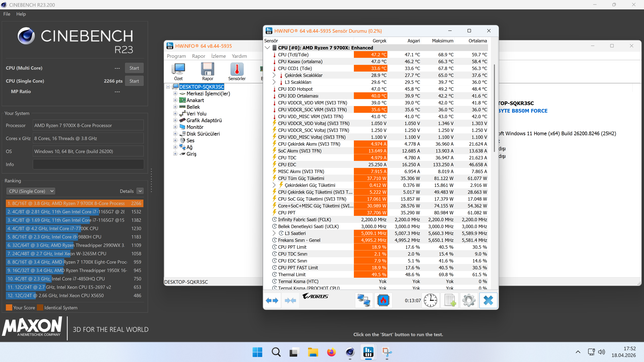The image size is (644, 362).
Task: Collapse the CPU [#0] AMD Ryzen sensor group
Action: [267, 48]
